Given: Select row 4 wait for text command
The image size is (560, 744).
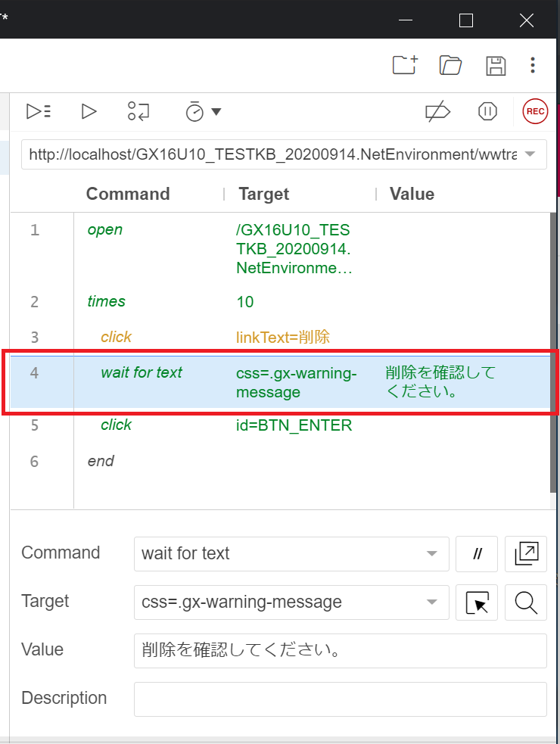Looking at the screenshot, I should (280, 382).
